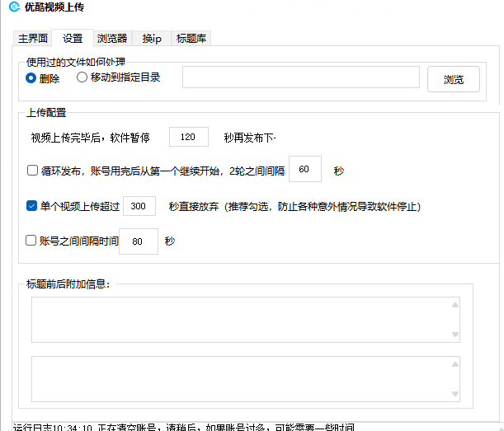This screenshot has width=504, height=431.
Task: Click the 运行日志 status text
Action: (184, 427)
